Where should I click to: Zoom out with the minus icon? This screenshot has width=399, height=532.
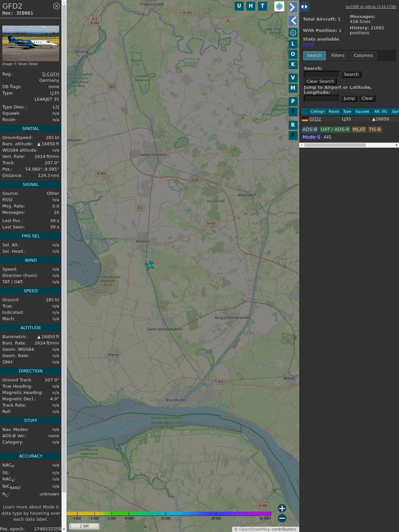[x=282, y=518]
